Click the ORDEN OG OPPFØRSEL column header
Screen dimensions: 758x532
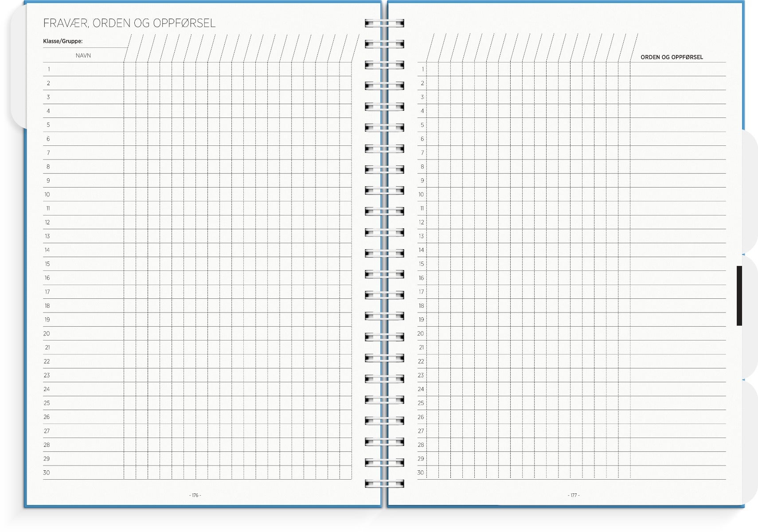tap(672, 57)
